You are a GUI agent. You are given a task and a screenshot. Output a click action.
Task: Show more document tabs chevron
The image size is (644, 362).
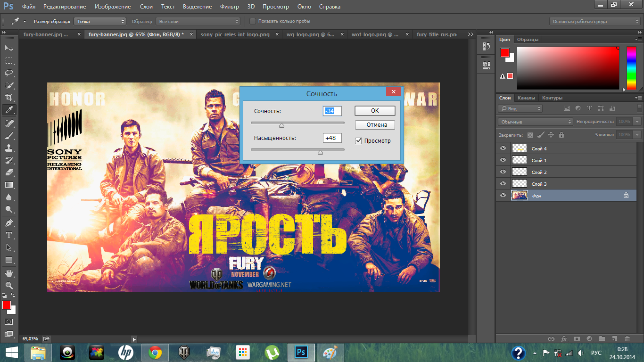pos(470,34)
